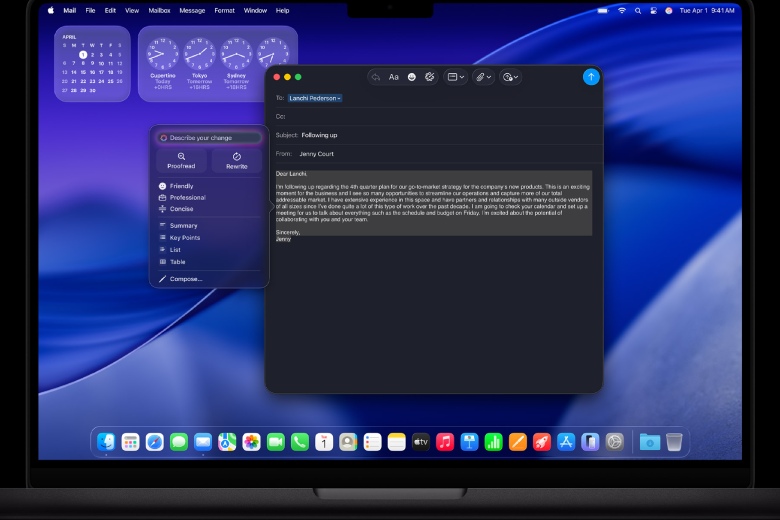Open the emoji picker in compose toolbar
This screenshot has height=520, width=780.
click(x=412, y=77)
